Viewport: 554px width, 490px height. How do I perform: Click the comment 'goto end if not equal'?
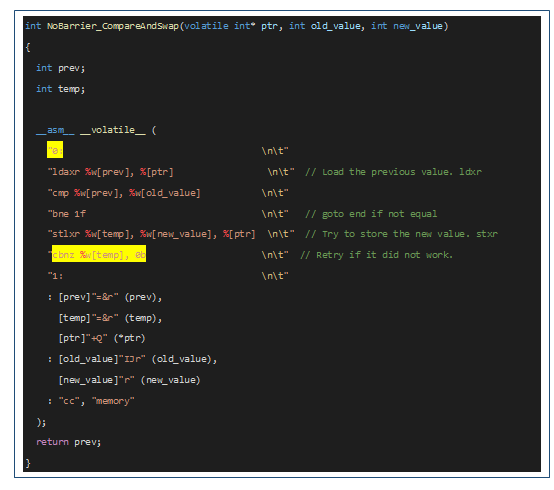coord(371,214)
